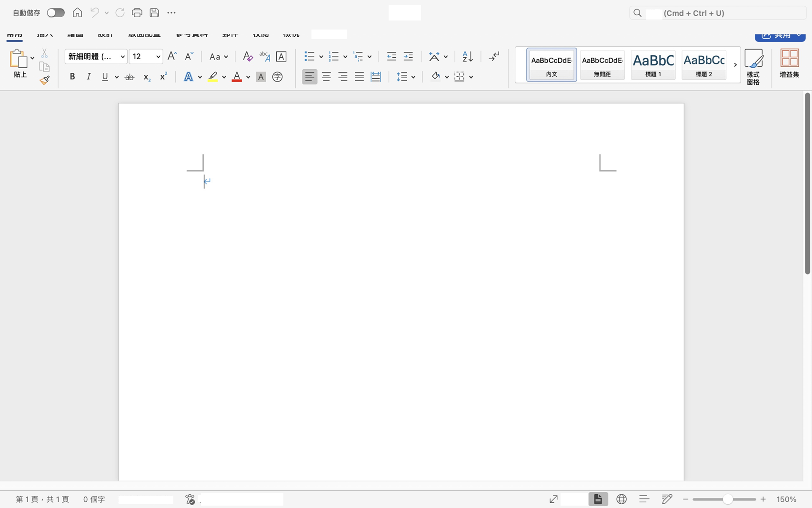The height and width of the screenshot is (508, 812).
Task: Justify the paragraph text
Action: click(x=359, y=77)
